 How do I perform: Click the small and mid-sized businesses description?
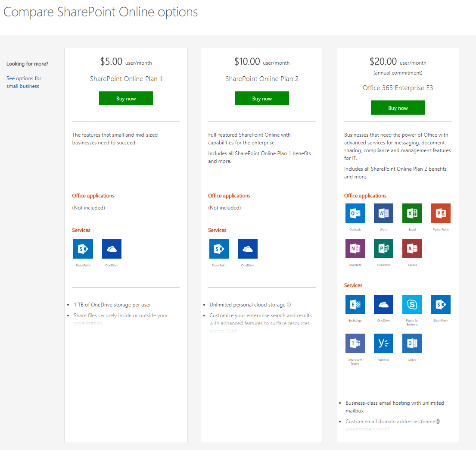coord(115,139)
